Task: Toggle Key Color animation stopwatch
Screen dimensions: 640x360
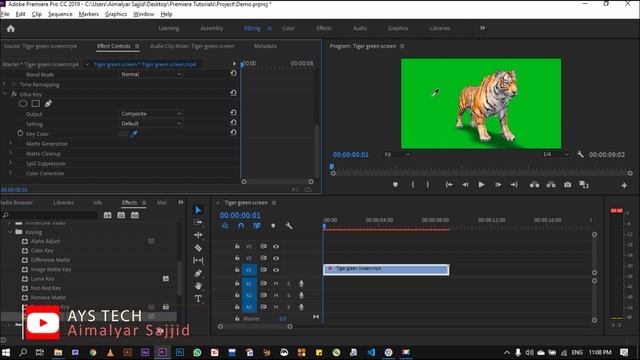Action: tap(20, 133)
